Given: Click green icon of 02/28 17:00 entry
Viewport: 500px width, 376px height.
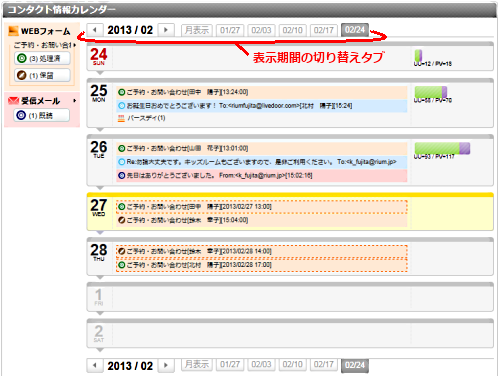Looking at the screenshot, I should click(122, 265).
